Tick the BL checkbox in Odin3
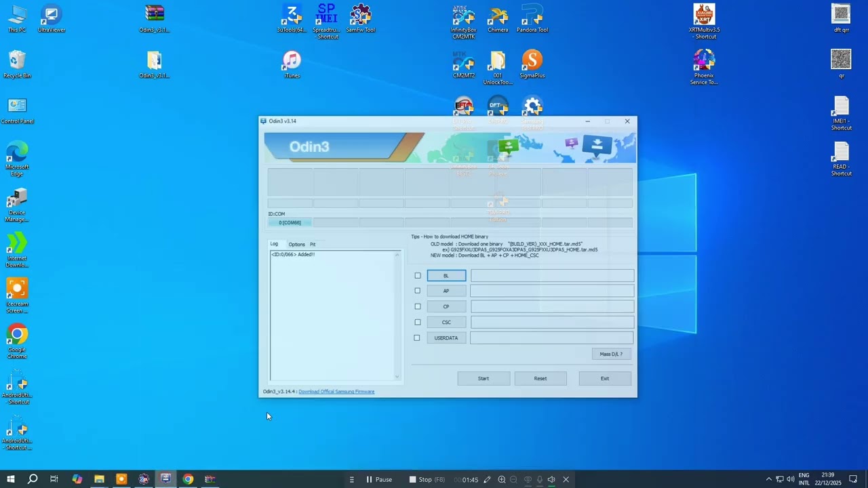868x488 pixels. pyautogui.click(x=418, y=276)
